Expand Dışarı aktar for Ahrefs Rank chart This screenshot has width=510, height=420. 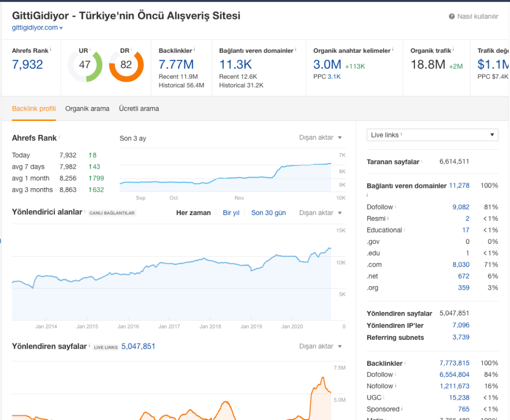click(x=320, y=137)
